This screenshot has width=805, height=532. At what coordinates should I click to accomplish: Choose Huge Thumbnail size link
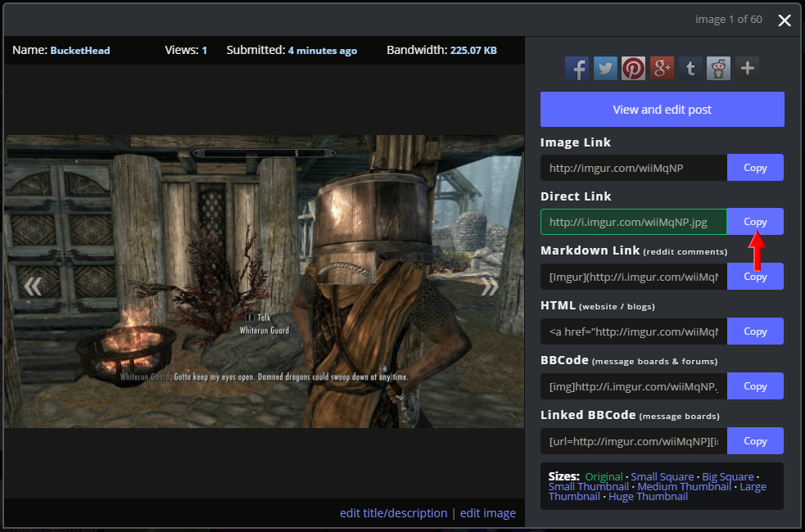(x=648, y=497)
